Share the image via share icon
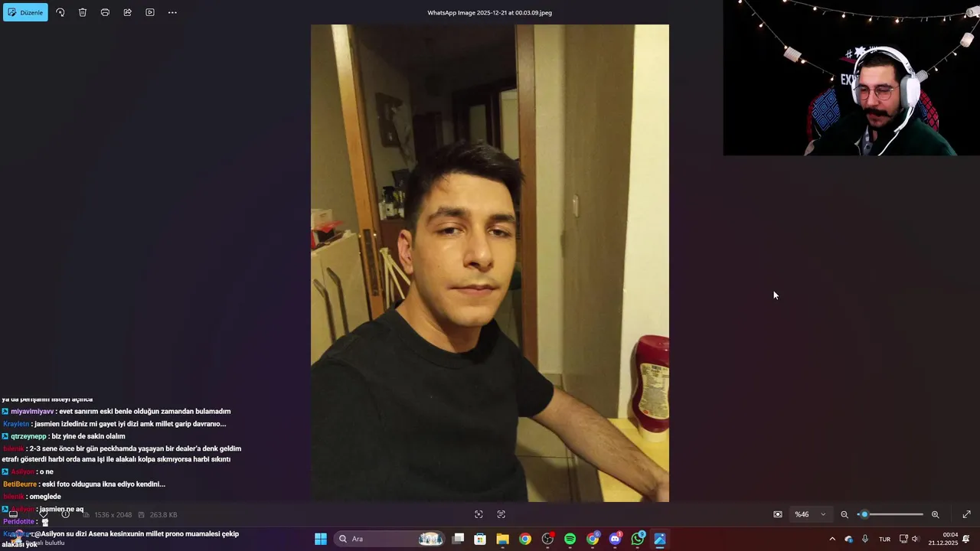980x551 pixels. [127, 12]
